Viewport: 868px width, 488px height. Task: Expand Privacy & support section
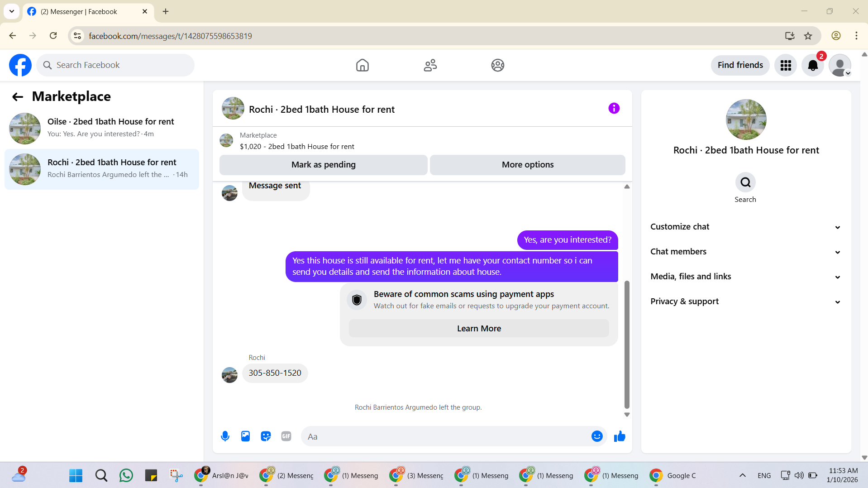(746, 301)
